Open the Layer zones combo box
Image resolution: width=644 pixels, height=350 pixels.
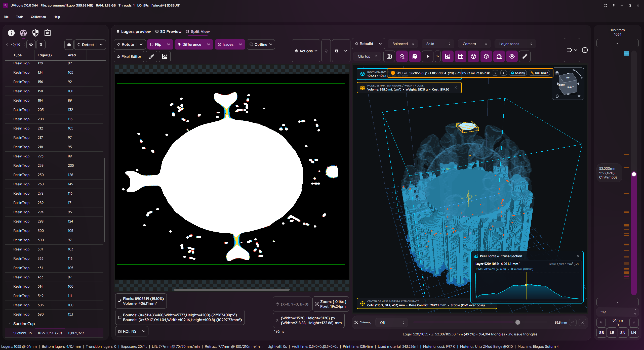tap(515, 44)
